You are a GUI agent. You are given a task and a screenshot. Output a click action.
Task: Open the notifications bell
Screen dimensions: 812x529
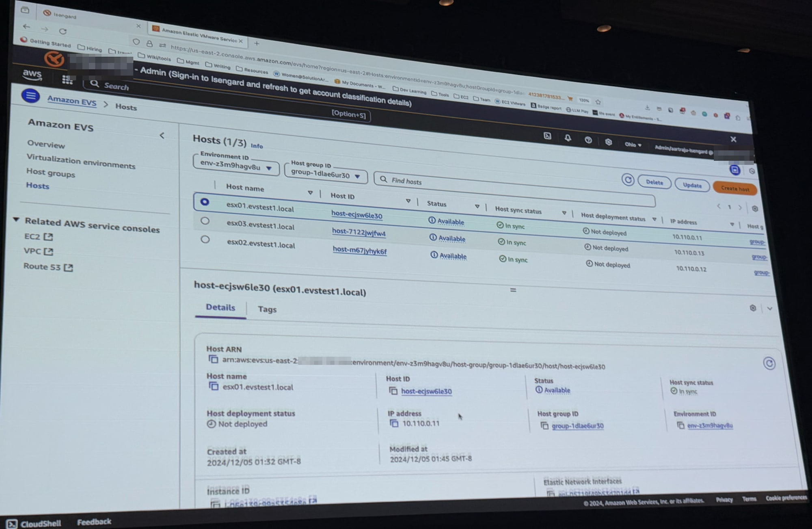pos(568,138)
